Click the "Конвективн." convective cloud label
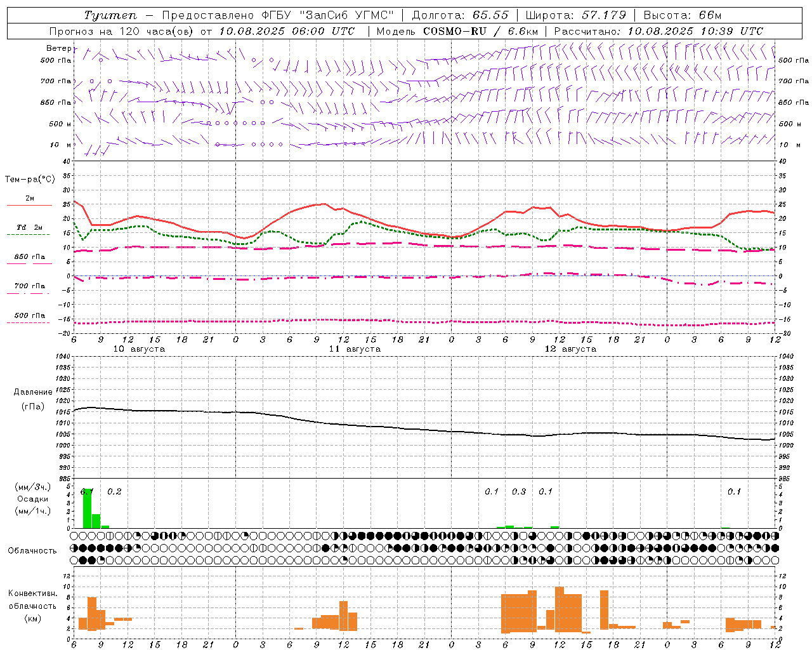This screenshot has width=812, height=650. [x=33, y=594]
